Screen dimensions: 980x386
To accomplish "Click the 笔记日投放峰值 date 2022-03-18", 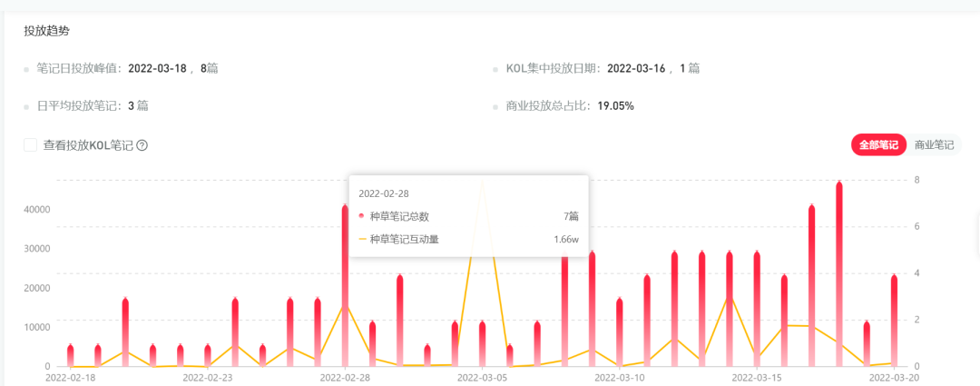I will (x=158, y=68).
